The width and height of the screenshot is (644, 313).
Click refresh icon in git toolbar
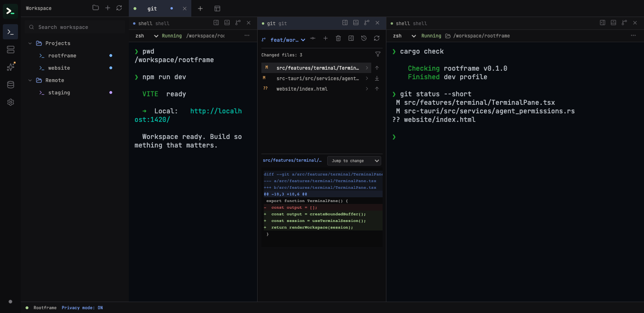click(376, 38)
